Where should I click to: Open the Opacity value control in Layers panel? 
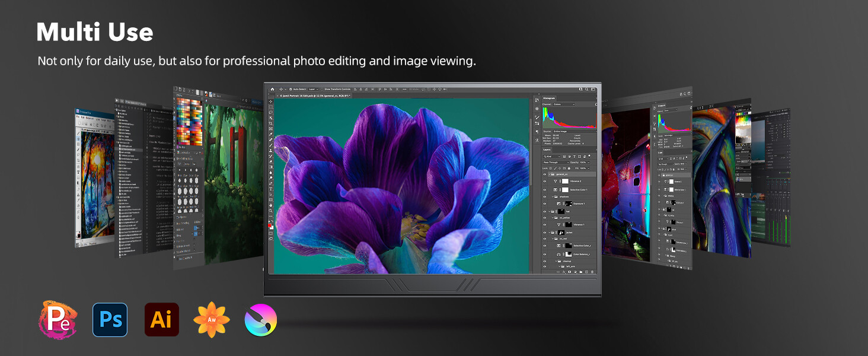coord(583,163)
